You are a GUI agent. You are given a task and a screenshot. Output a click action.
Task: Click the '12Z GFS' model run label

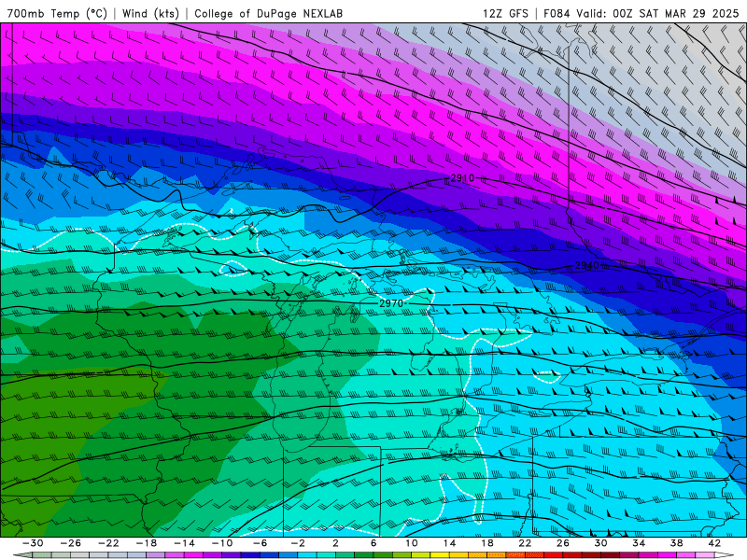point(505,13)
